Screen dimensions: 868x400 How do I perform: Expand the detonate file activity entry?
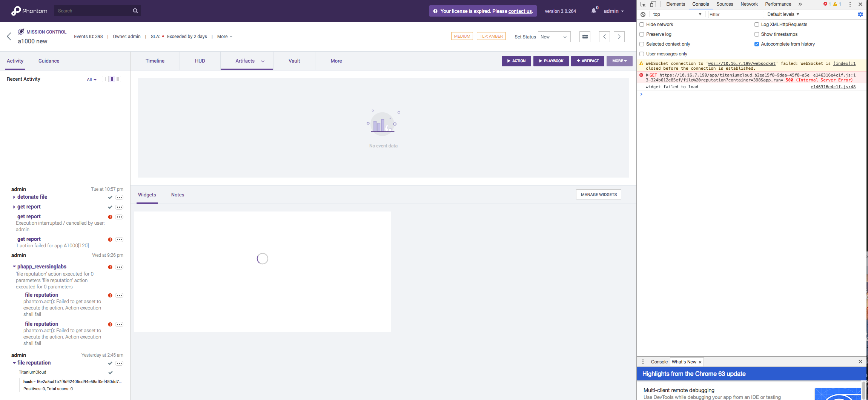tap(14, 197)
